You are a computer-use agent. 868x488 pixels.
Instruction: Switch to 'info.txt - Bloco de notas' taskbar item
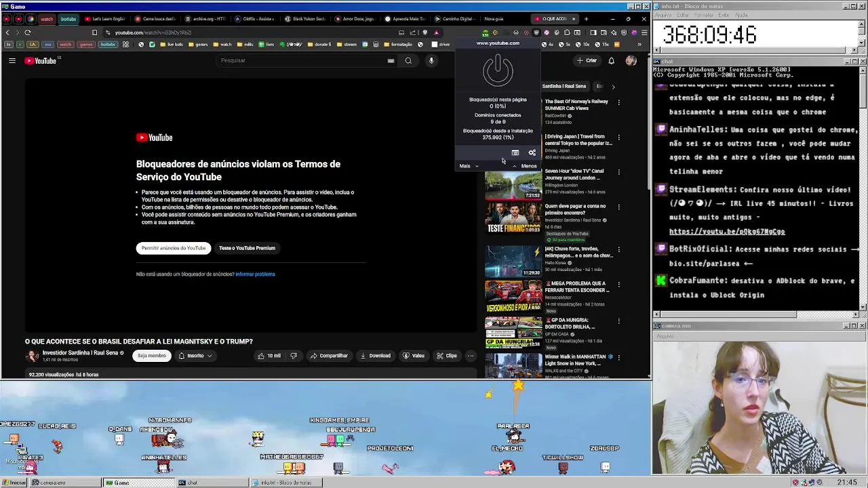click(x=285, y=483)
